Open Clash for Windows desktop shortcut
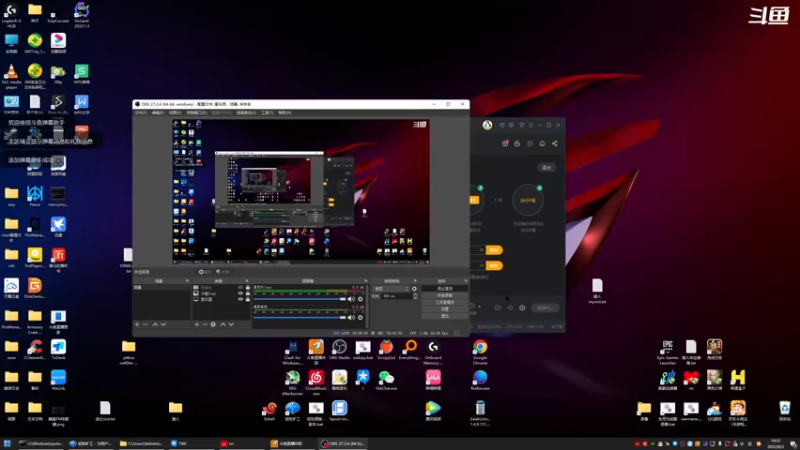Viewport: 800px width, 450px height. tap(292, 352)
